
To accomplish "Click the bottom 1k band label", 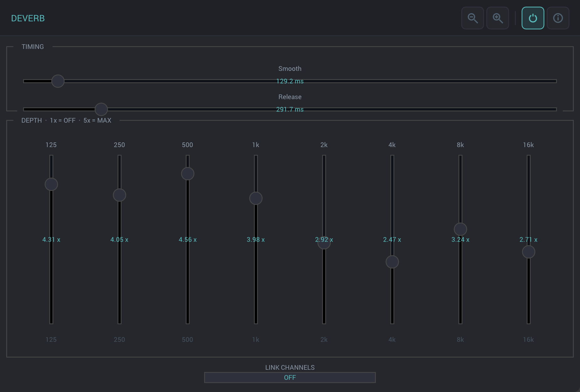I will point(256,340).
